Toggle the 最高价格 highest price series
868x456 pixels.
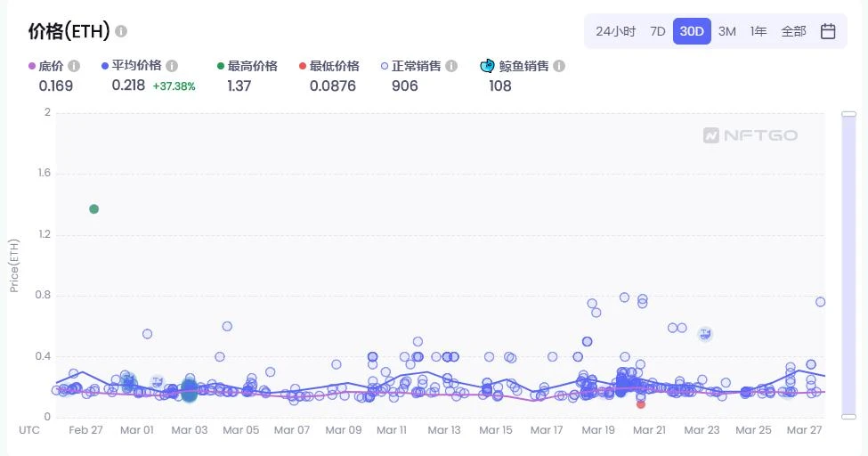pos(247,66)
